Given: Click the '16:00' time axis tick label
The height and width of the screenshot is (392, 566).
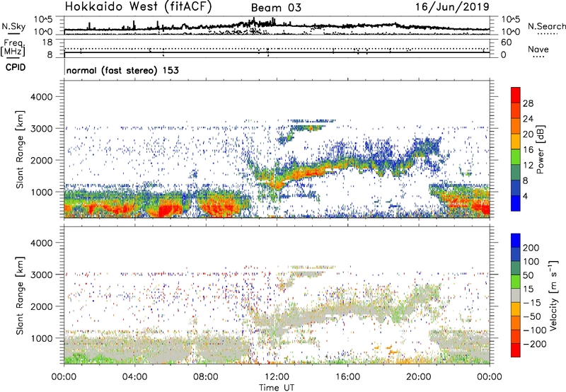Looking at the screenshot, I should click(347, 377).
